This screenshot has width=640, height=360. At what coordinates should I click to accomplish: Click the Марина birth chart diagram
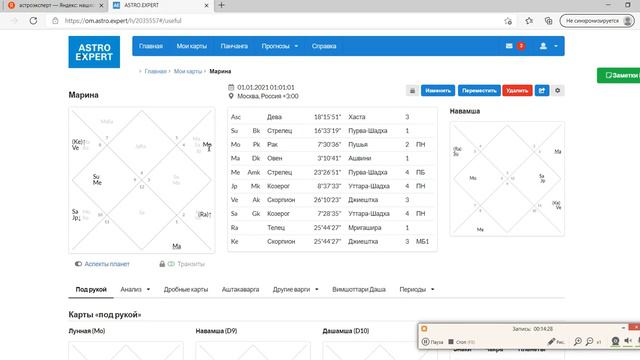(x=142, y=180)
